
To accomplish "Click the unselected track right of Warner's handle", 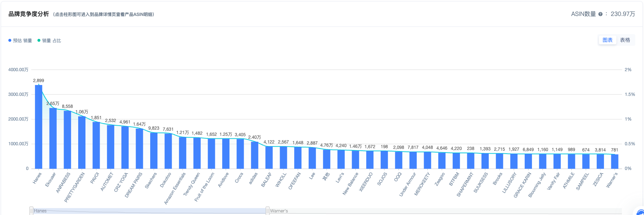I will click(x=445, y=211).
